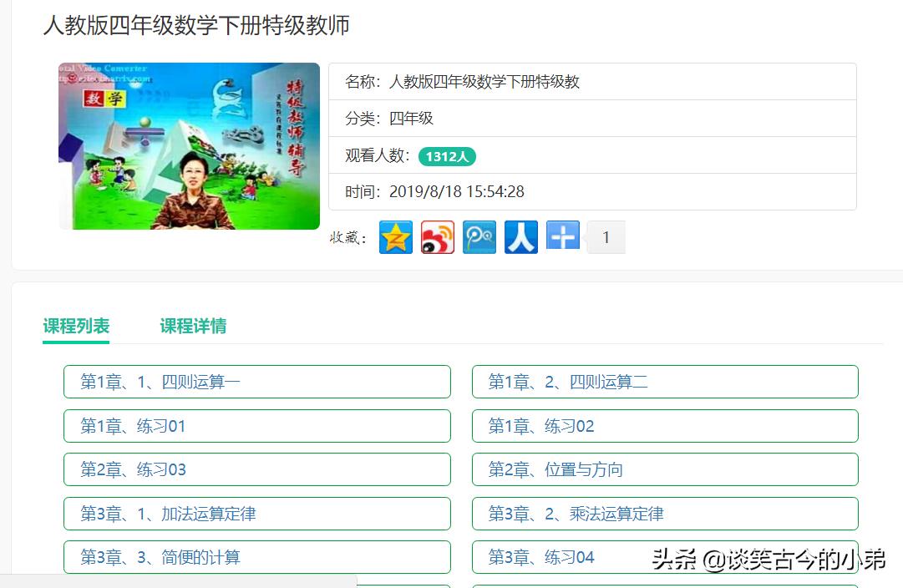Open 第2章、位置与方向 lesson
The height and width of the screenshot is (588, 903).
tap(664, 469)
